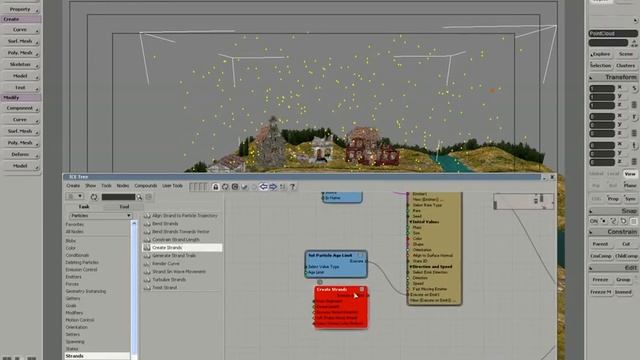
Task: Click the Parent constrain button
Action: point(600,244)
